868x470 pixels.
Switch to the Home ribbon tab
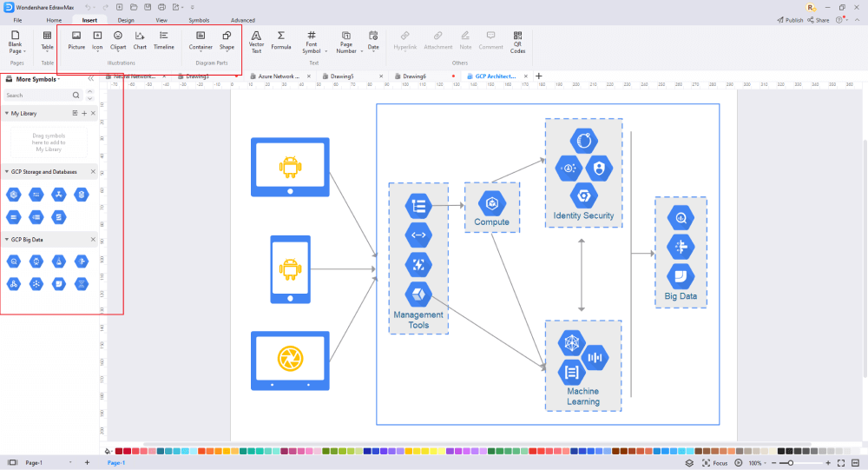click(x=54, y=20)
